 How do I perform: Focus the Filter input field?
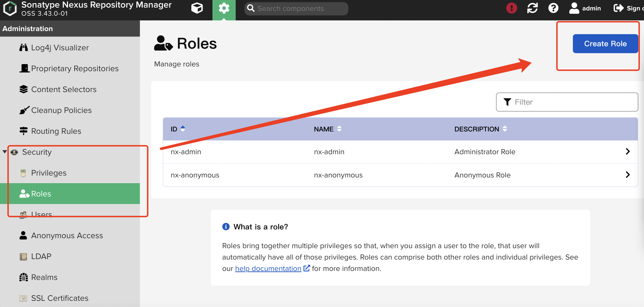click(x=567, y=102)
